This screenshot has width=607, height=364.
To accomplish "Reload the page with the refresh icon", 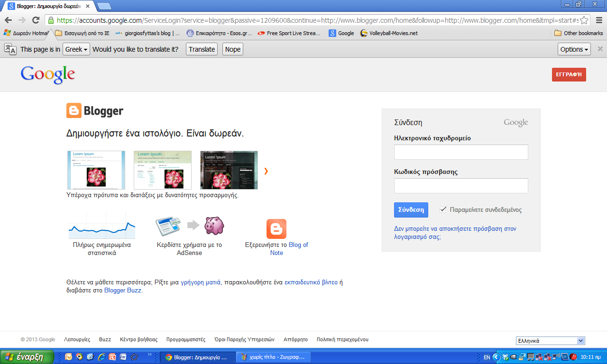I will tap(36, 20).
